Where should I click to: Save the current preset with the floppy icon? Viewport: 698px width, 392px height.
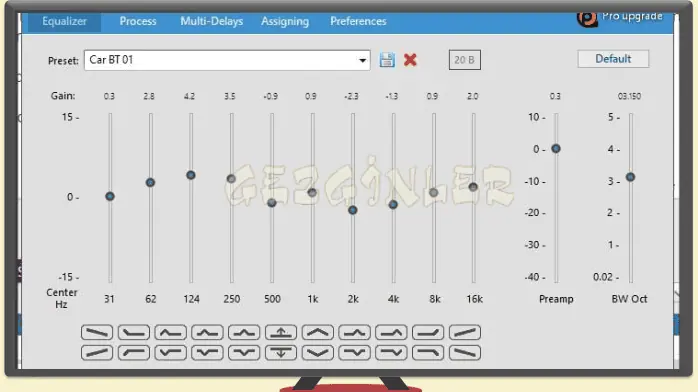tap(387, 60)
